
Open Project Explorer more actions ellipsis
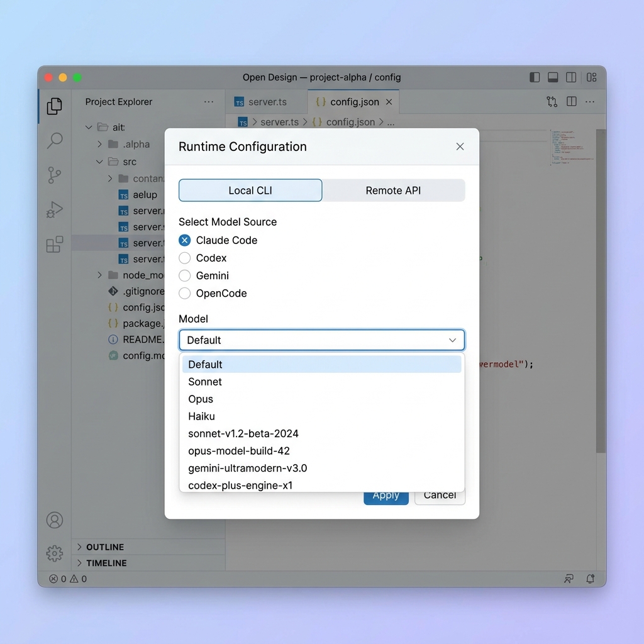click(x=209, y=101)
